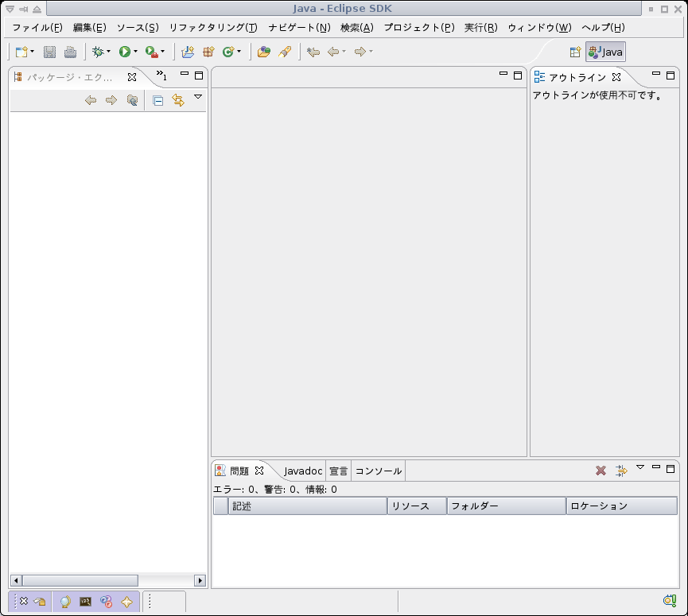The image size is (688, 616).
Task: Open the New Java Class dropdown arrow
Action: pyautogui.click(x=239, y=52)
